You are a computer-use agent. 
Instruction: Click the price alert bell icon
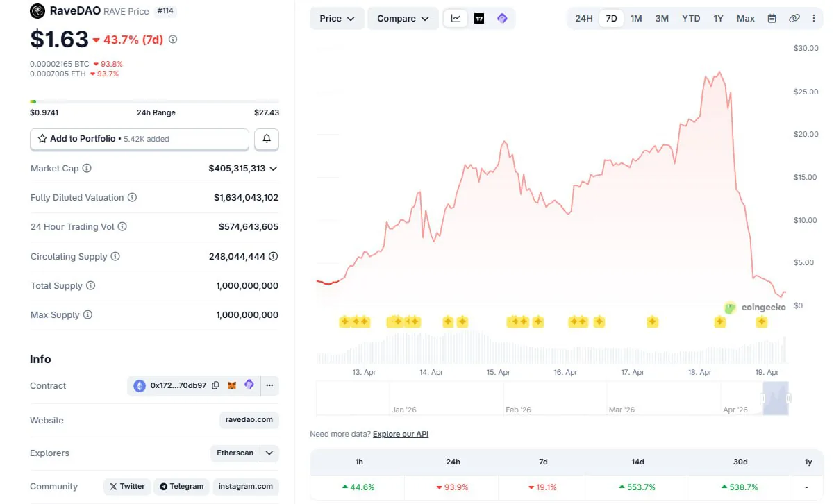tap(267, 139)
